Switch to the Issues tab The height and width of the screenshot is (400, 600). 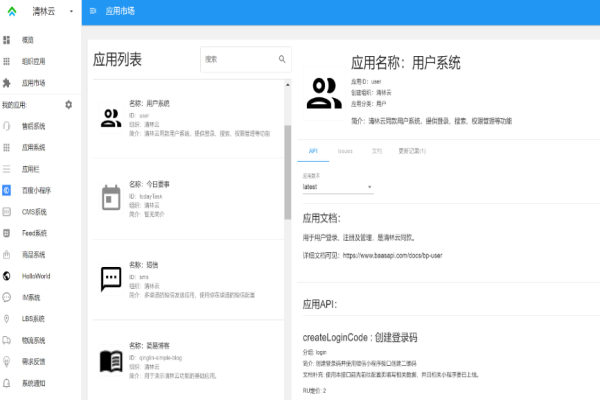345,151
